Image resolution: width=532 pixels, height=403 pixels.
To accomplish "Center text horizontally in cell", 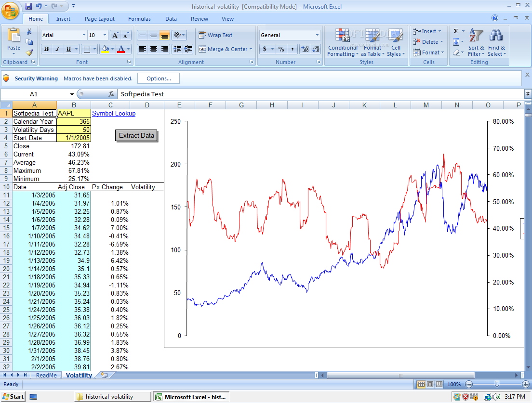I will (153, 49).
